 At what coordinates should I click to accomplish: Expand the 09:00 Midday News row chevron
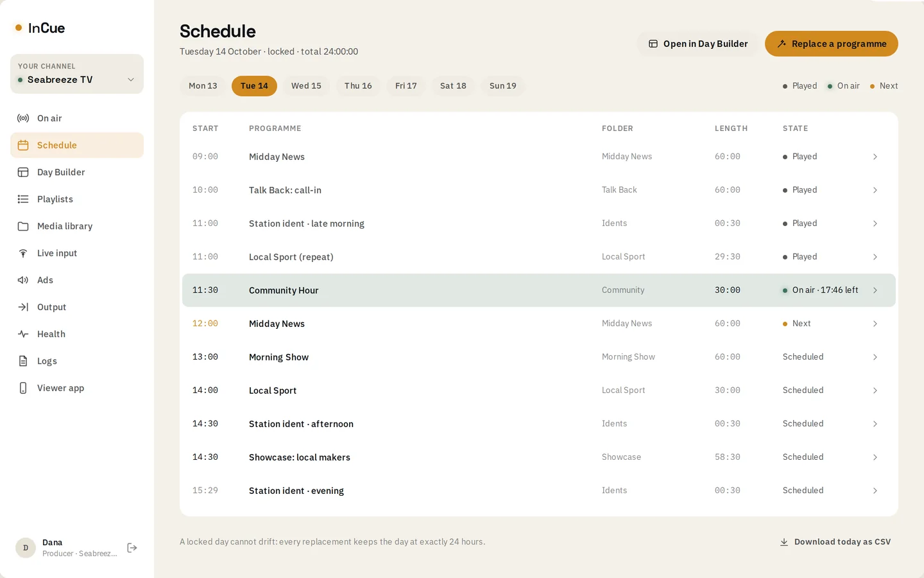pos(875,157)
